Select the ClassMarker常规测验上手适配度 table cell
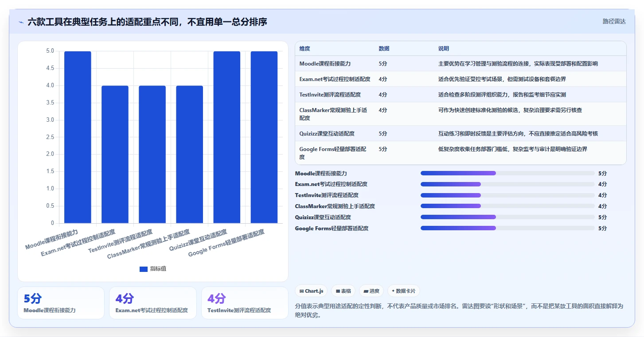 [x=333, y=114]
